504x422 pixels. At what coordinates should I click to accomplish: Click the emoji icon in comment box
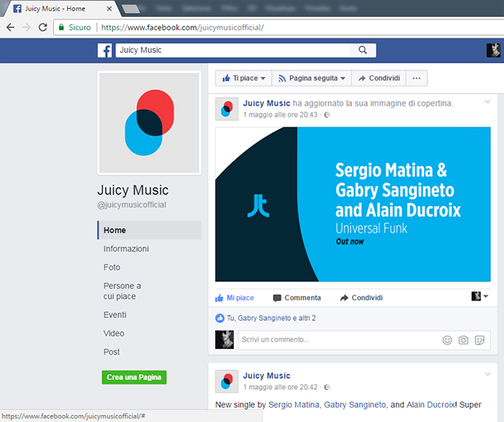tap(447, 340)
